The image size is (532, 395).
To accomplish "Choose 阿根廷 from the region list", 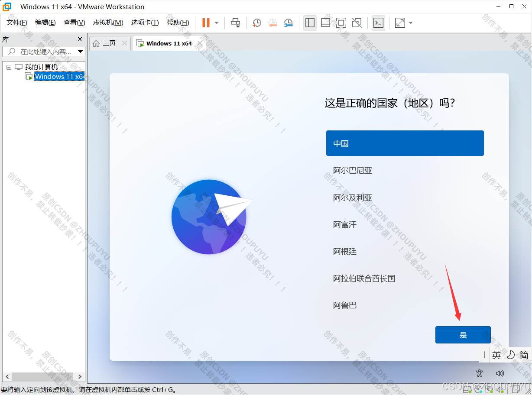I will pos(405,251).
